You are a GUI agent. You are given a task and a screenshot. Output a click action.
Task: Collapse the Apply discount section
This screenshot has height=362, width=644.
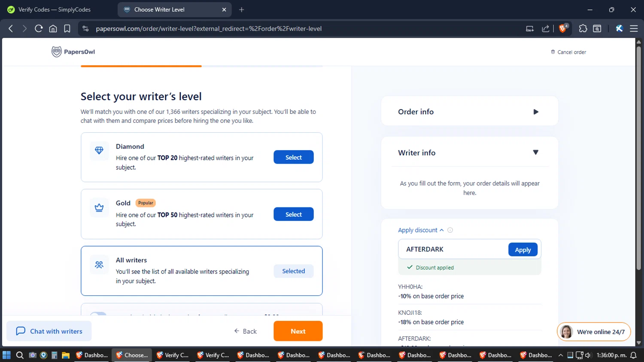(x=421, y=230)
